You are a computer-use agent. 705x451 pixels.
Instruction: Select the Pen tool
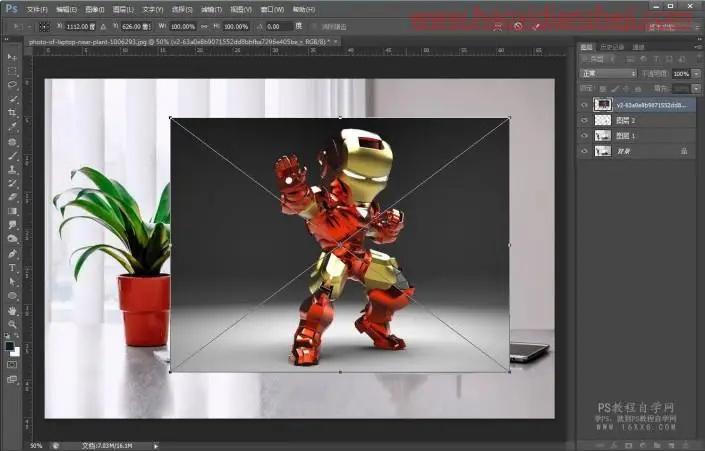coord(12,254)
